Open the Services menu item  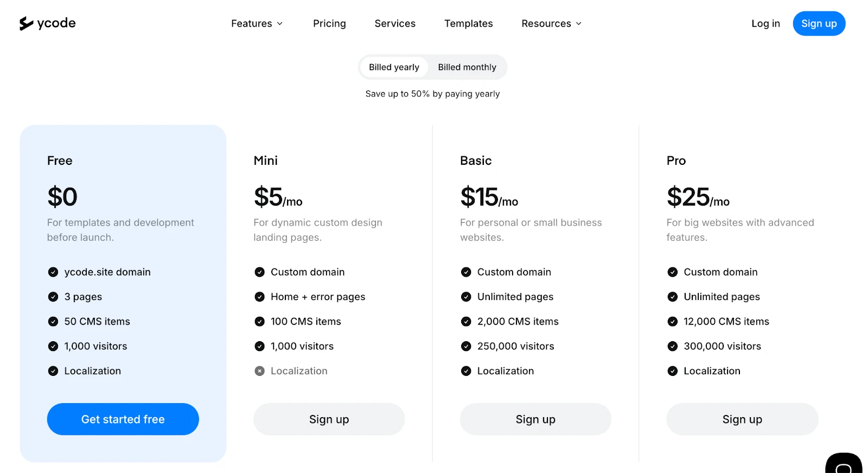tap(395, 24)
